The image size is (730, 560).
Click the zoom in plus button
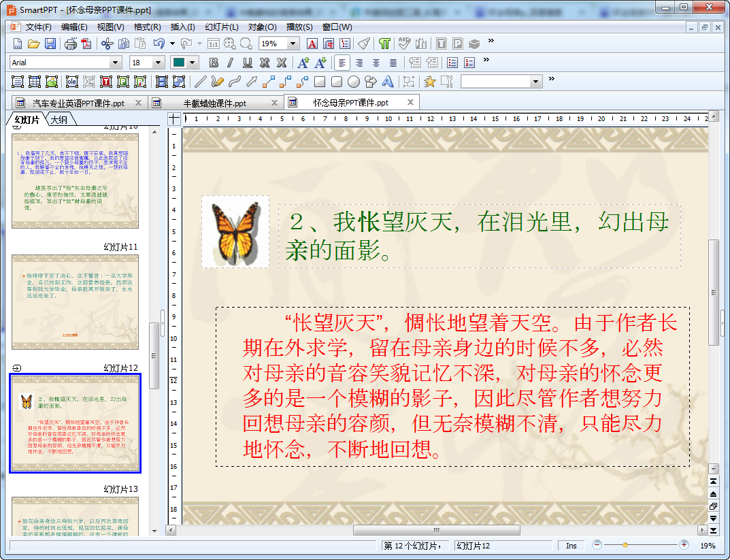pyautogui.click(x=684, y=544)
